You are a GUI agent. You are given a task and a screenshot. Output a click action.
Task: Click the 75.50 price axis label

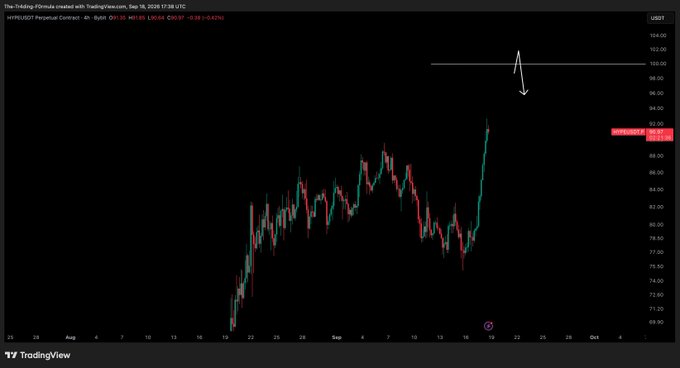tap(657, 267)
